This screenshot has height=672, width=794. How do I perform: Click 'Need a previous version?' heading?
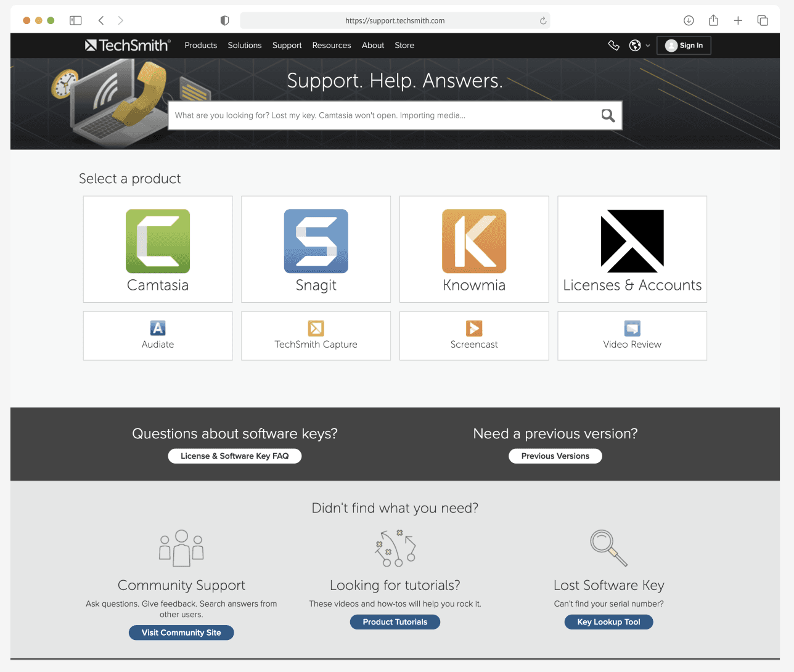(x=555, y=433)
